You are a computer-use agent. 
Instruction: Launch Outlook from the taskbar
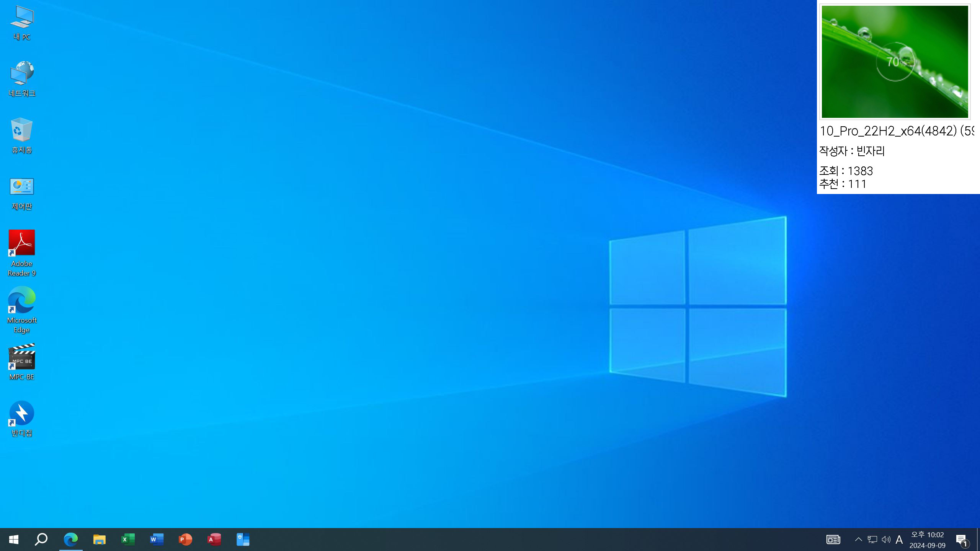tap(243, 540)
